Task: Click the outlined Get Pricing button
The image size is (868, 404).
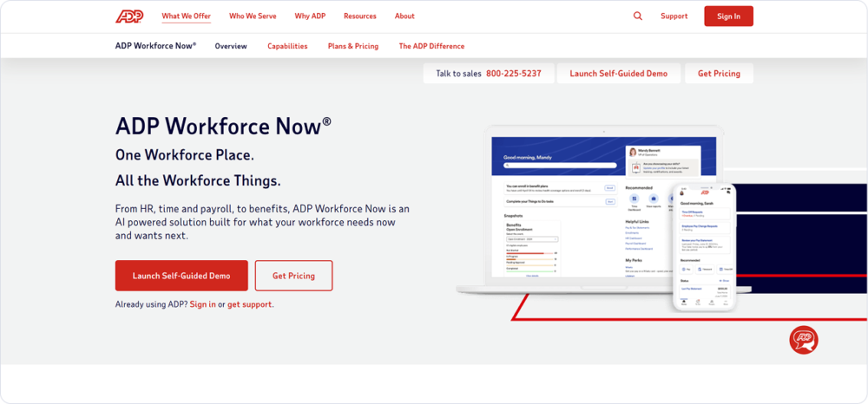Action: (293, 276)
